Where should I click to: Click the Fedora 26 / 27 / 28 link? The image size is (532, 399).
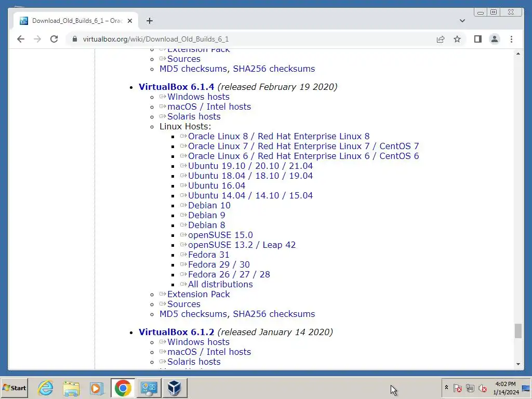click(229, 274)
